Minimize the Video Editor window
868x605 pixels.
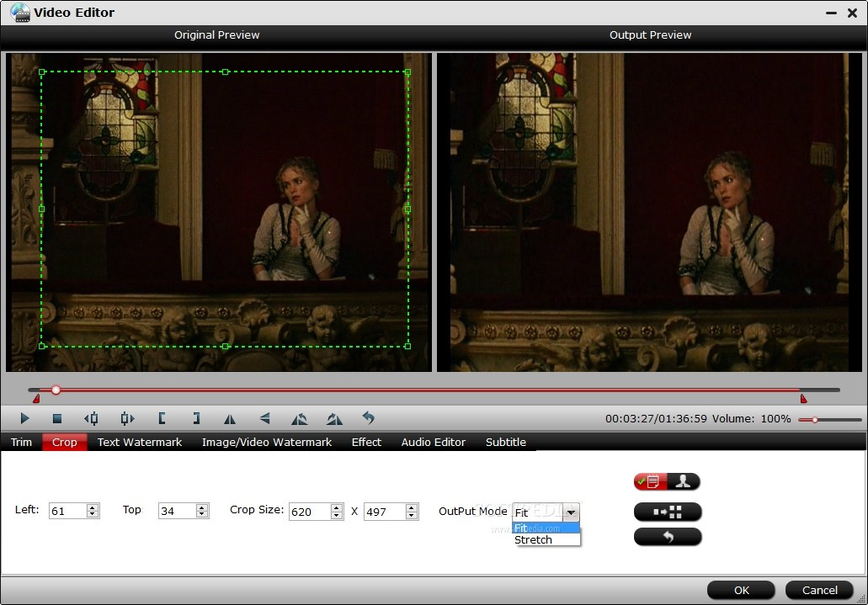click(x=831, y=13)
